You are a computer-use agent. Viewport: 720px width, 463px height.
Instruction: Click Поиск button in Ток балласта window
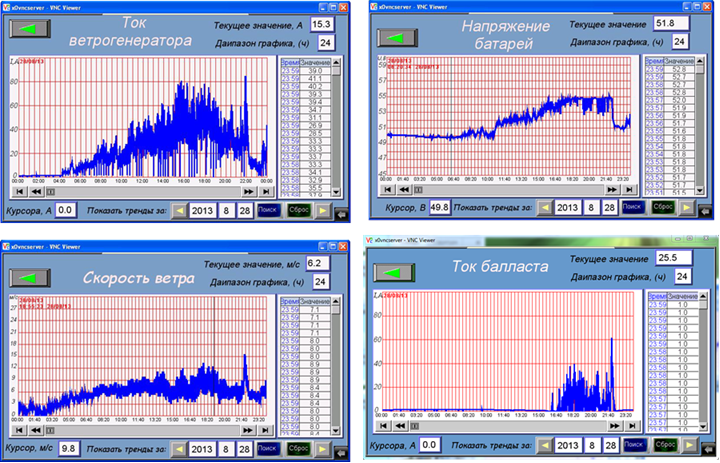coord(635,445)
